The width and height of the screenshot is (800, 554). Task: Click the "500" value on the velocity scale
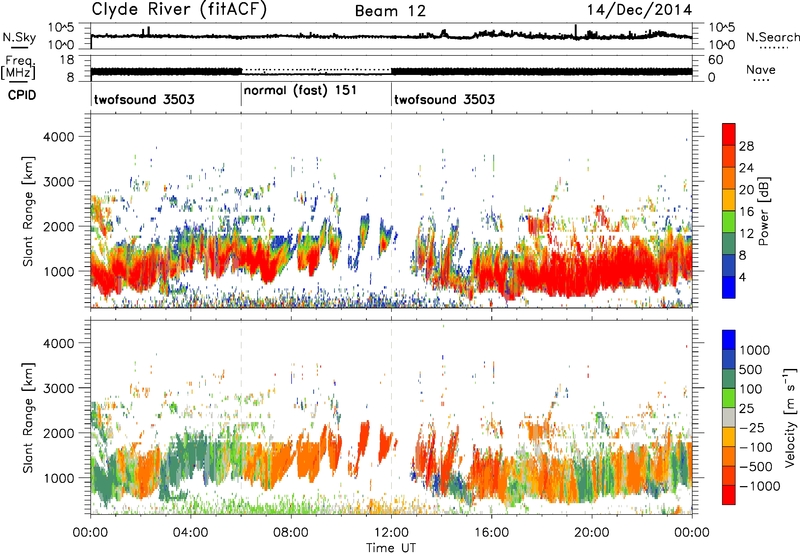(751, 370)
